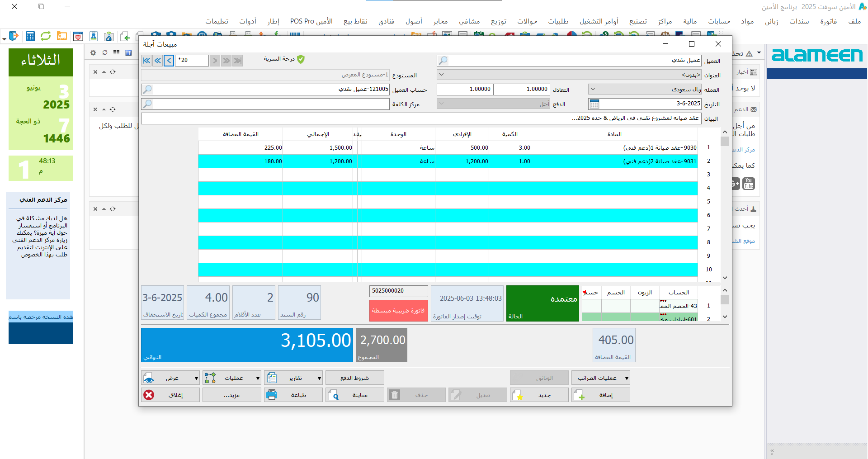Click the security level green shield
Image resolution: width=868 pixels, height=459 pixels.
coord(301,59)
